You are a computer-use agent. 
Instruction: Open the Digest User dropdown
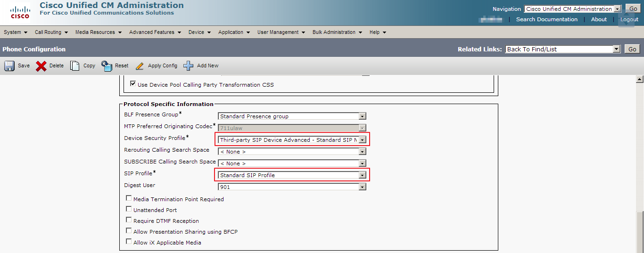click(x=292, y=187)
